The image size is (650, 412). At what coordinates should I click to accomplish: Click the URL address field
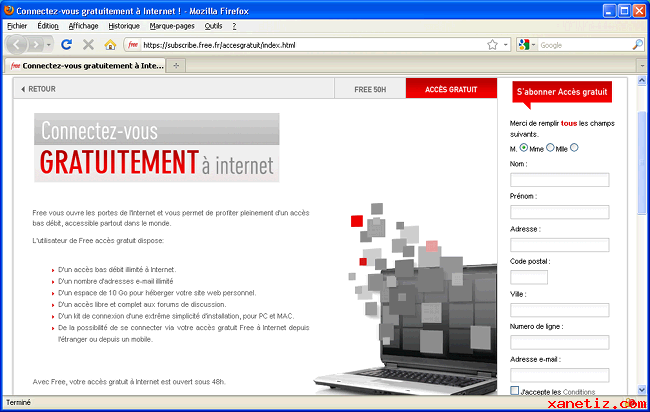point(313,45)
